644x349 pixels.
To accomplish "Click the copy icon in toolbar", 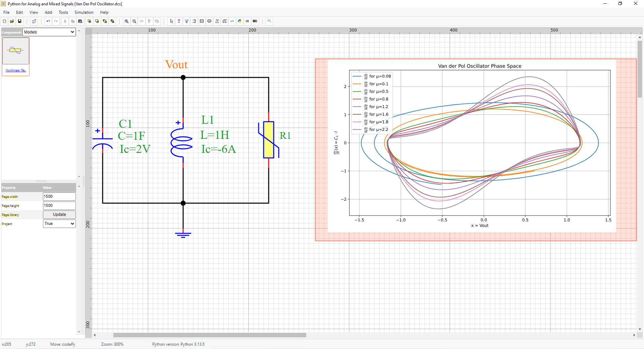I will point(72,21).
